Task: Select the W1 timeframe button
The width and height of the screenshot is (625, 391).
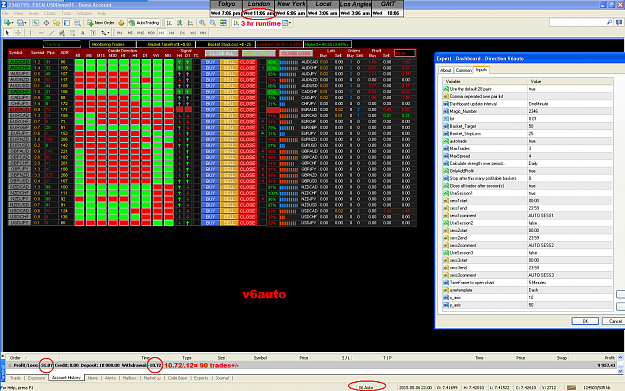Action: [x=193, y=33]
